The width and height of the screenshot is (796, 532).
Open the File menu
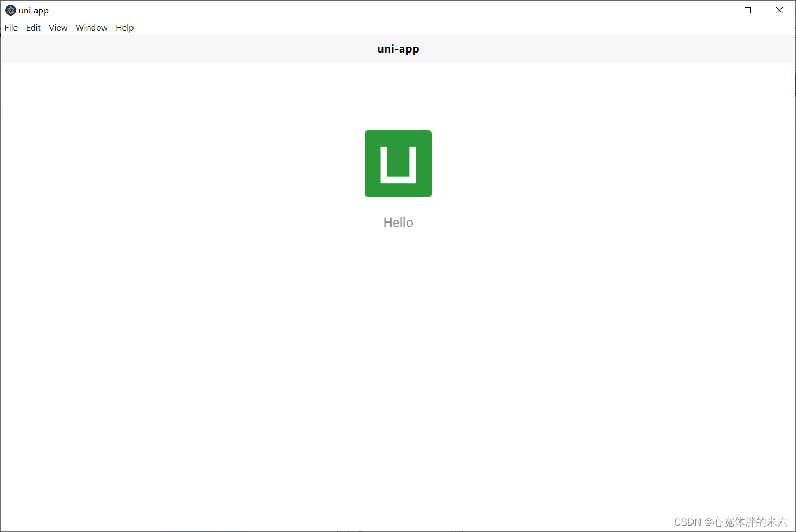(11, 28)
